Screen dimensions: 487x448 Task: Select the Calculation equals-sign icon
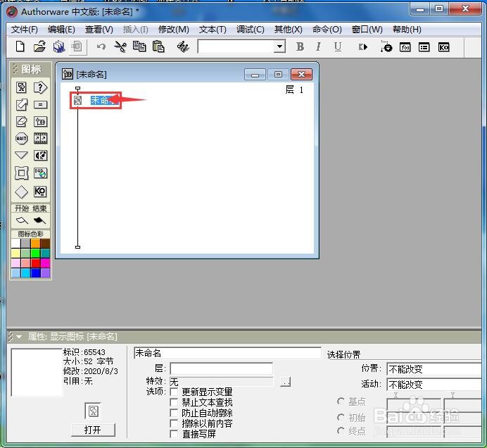(40, 105)
